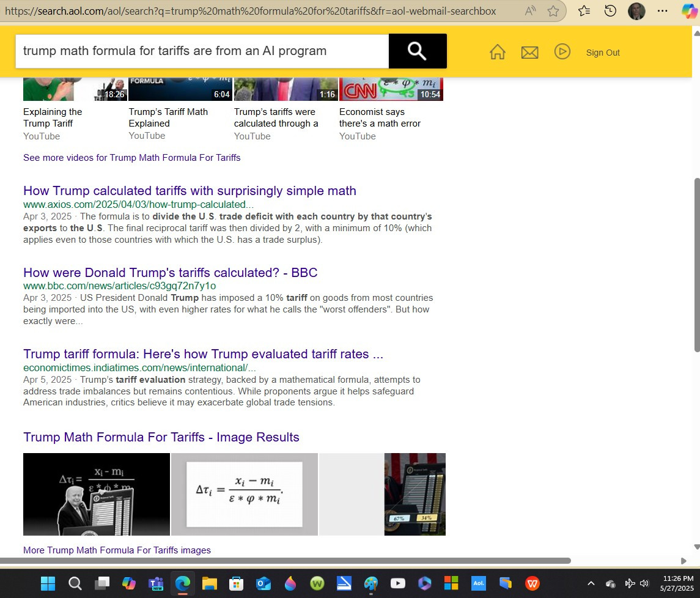Image resolution: width=700 pixels, height=598 pixels.
Task: Open the tariff chart board image result
Action: click(x=414, y=494)
